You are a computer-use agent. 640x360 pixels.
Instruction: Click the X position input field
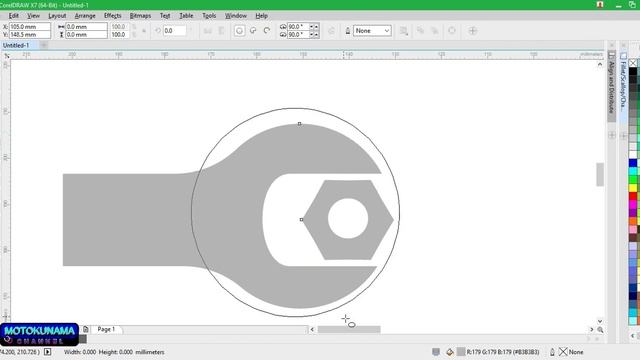pyautogui.click(x=30, y=27)
